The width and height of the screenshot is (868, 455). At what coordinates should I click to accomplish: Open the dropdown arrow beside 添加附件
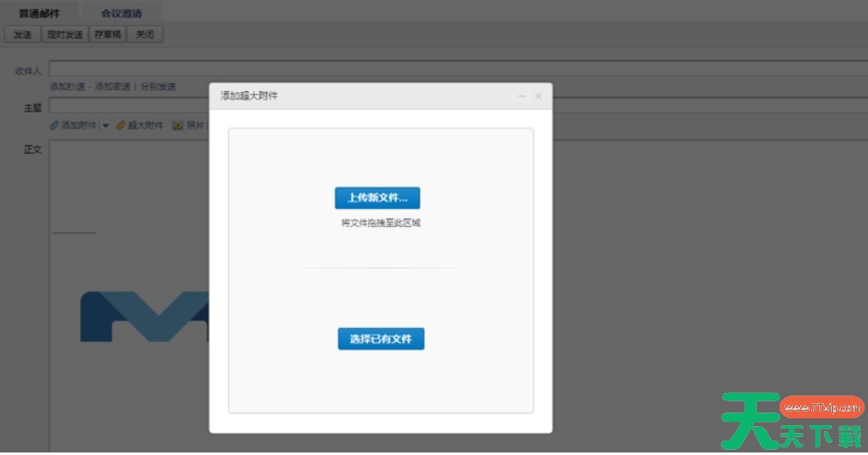(105, 126)
